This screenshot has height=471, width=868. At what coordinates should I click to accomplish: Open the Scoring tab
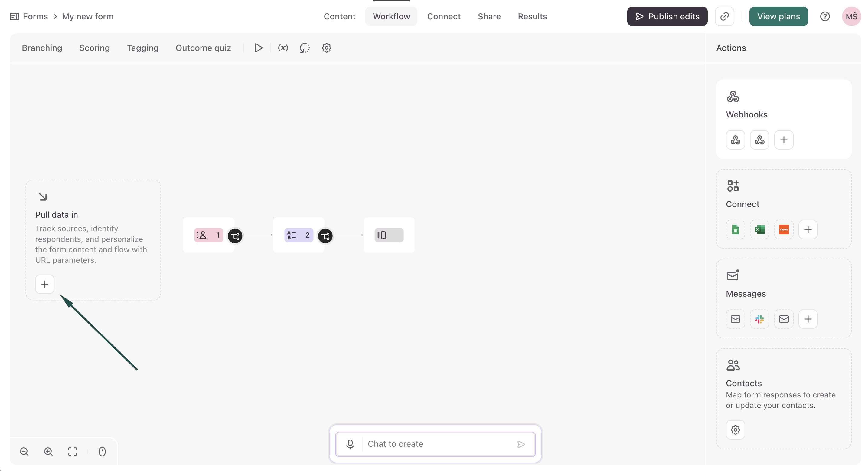point(94,48)
